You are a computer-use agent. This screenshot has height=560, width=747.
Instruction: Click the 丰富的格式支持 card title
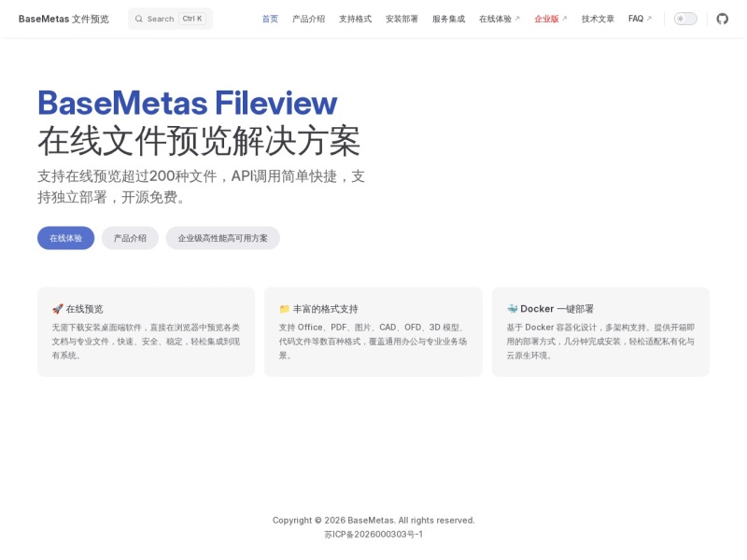tap(325, 309)
